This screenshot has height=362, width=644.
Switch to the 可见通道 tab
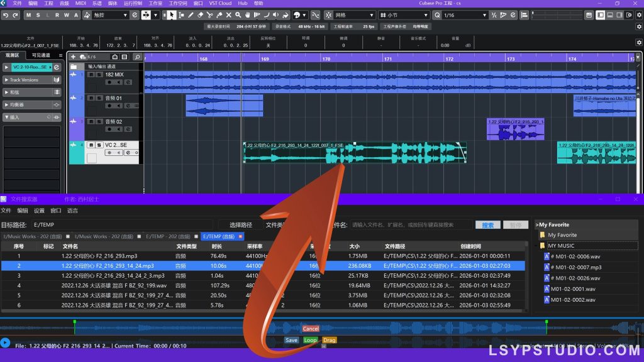click(x=41, y=55)
